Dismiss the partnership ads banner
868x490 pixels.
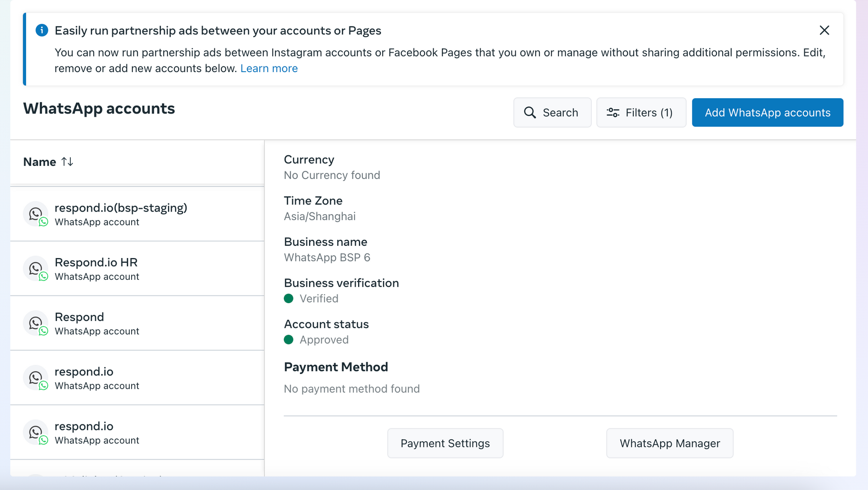pyautogui.click(x=824, y=30)
